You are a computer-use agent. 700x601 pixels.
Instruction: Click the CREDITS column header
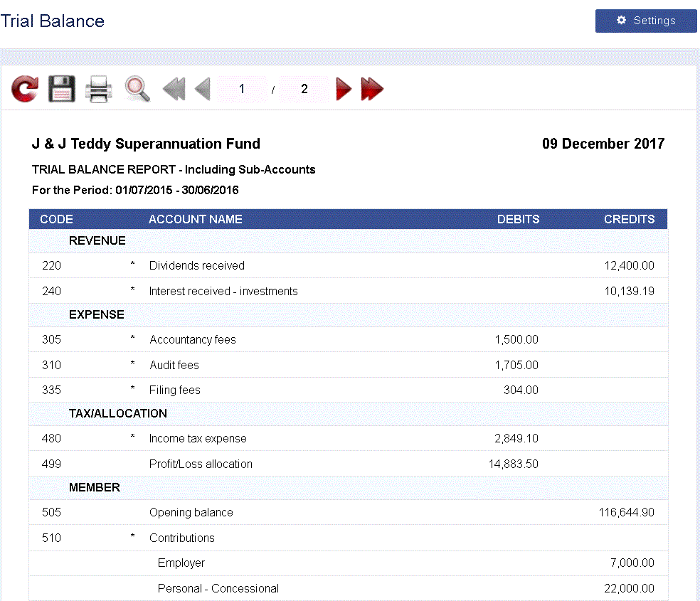629,219
